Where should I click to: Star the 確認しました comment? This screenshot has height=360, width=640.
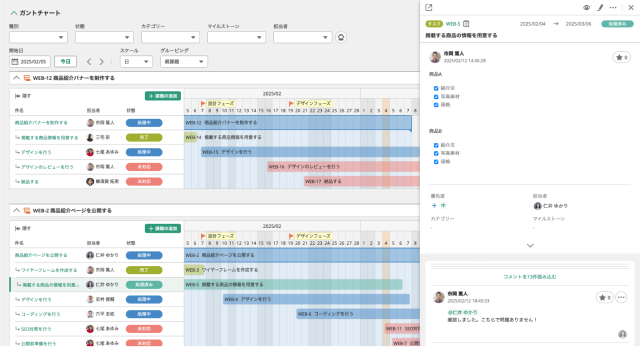click(604, 298)
